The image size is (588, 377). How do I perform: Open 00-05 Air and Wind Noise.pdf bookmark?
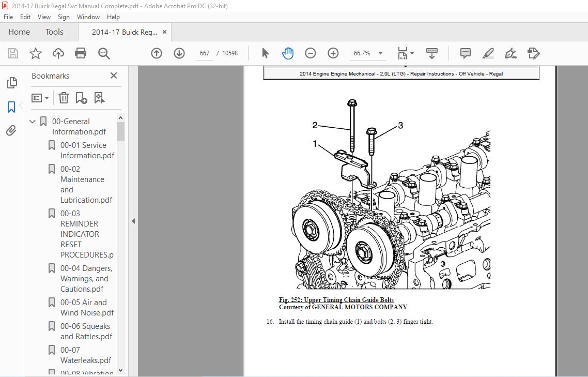(87, 308)
